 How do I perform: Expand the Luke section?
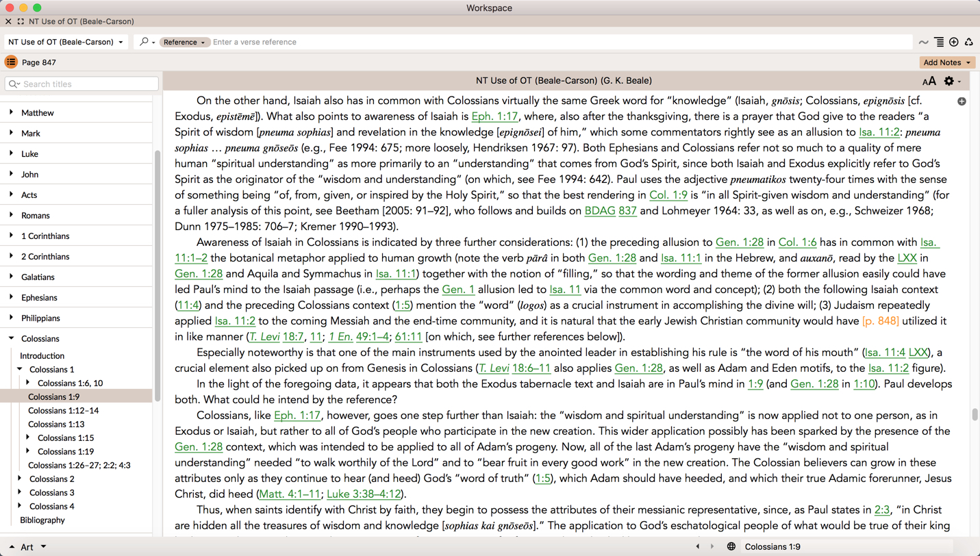[11, 153]
